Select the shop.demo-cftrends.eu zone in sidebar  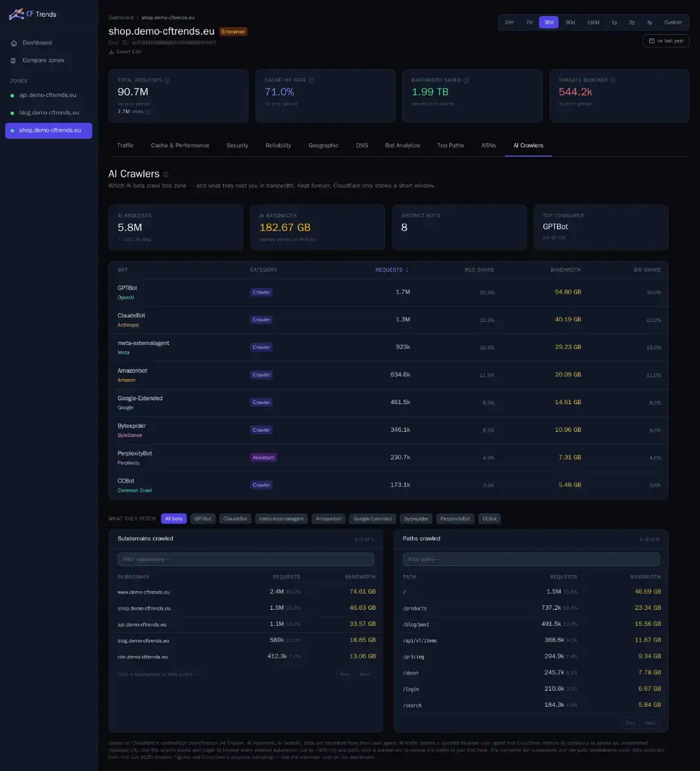49,130
